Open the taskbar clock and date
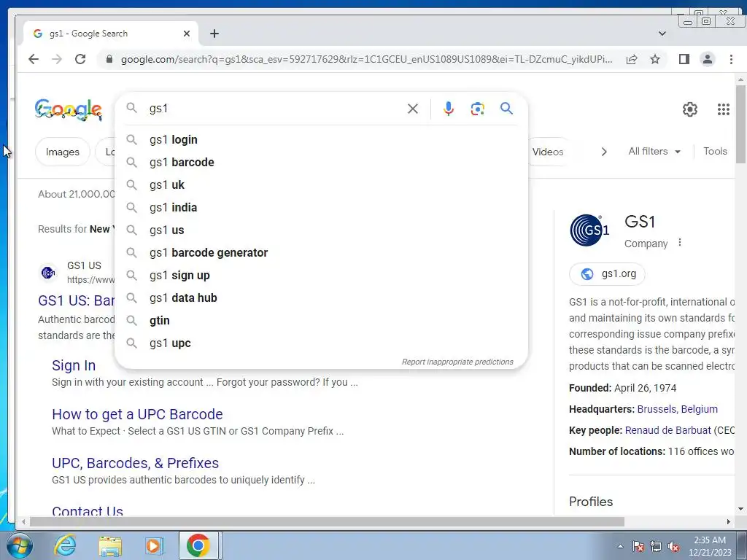The image size is (747, 560). (x=710, y=546)
